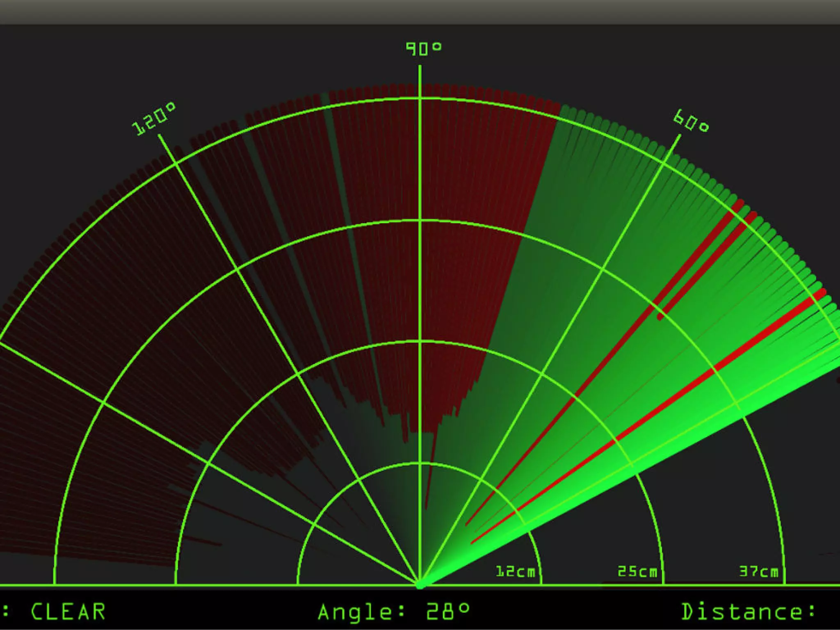The image size is (840, 630).
Task: Click the gray window title bar
Action: pos(420,11)
